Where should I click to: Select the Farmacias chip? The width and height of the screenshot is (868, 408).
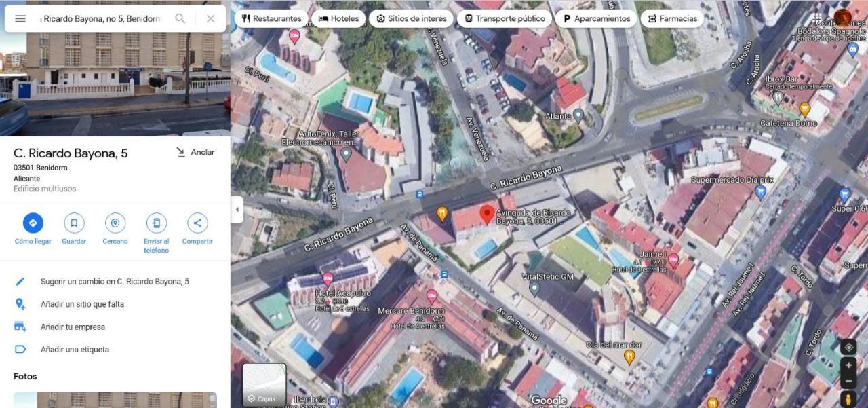[672, 18]
